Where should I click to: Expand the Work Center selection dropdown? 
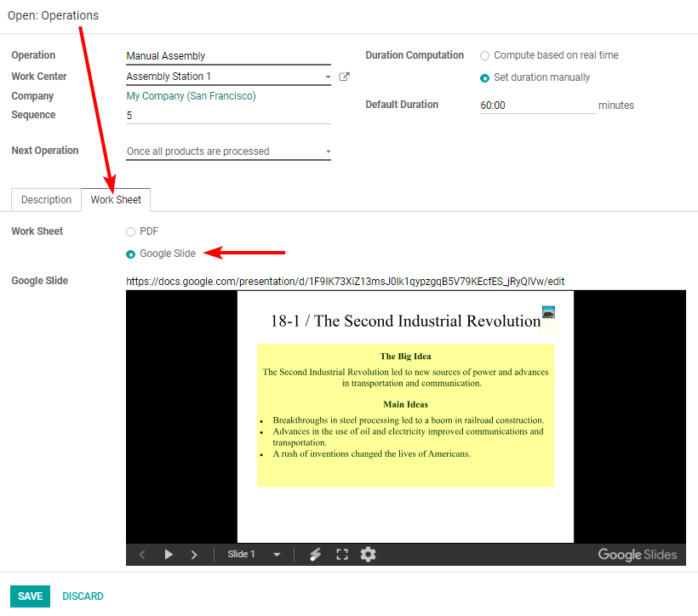(x=327, y=76)
